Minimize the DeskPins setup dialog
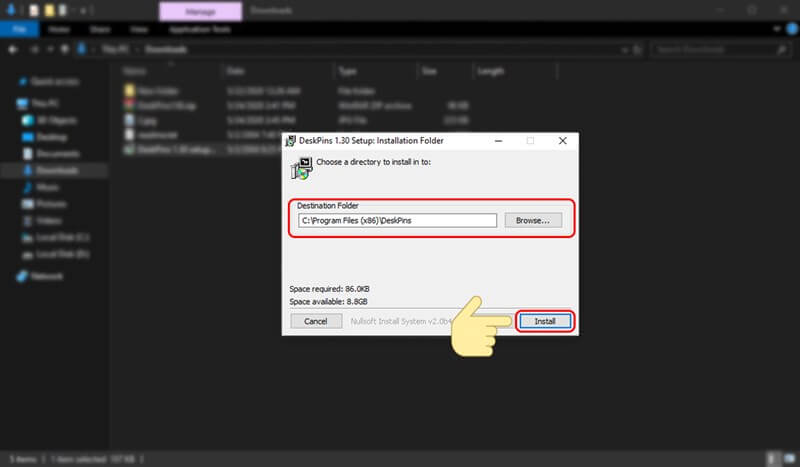Image resolution: width=800 pixels, height=467 pixels. [x=496, y=141]
